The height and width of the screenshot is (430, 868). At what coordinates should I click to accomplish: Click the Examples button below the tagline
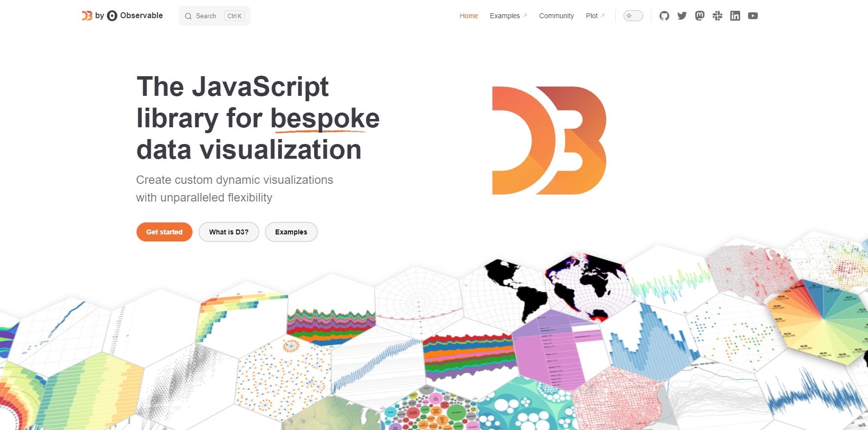(x=291, y=232)
